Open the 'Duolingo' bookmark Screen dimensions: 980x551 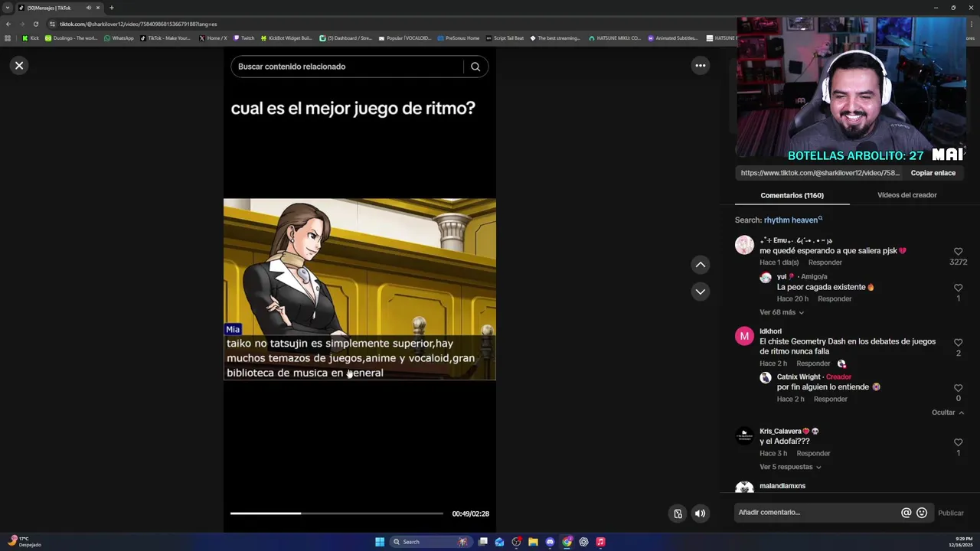pyautogui.click(x=71, y=37)
